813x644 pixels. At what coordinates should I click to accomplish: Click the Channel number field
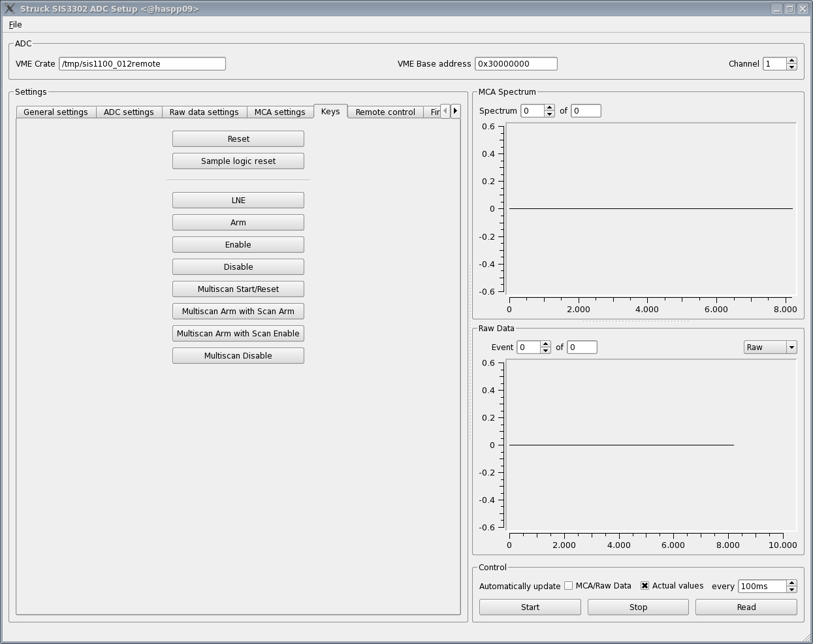tap(774, 63)
